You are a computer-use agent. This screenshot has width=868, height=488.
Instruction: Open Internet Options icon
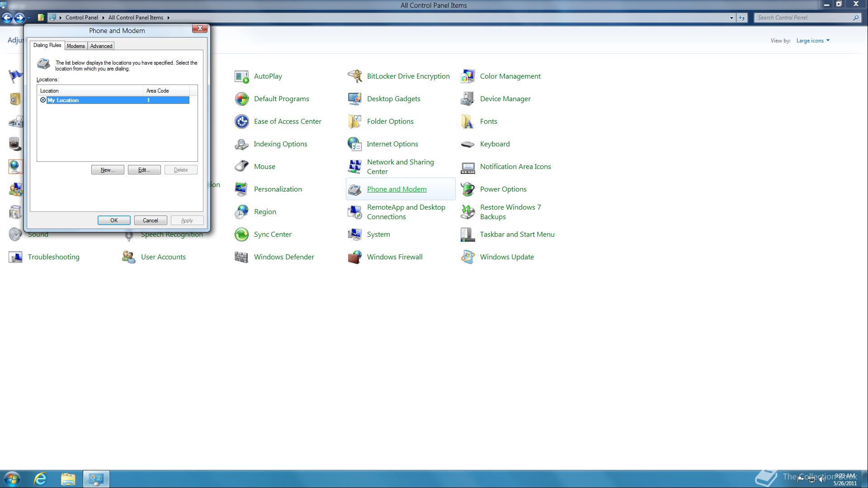point(354,144)
